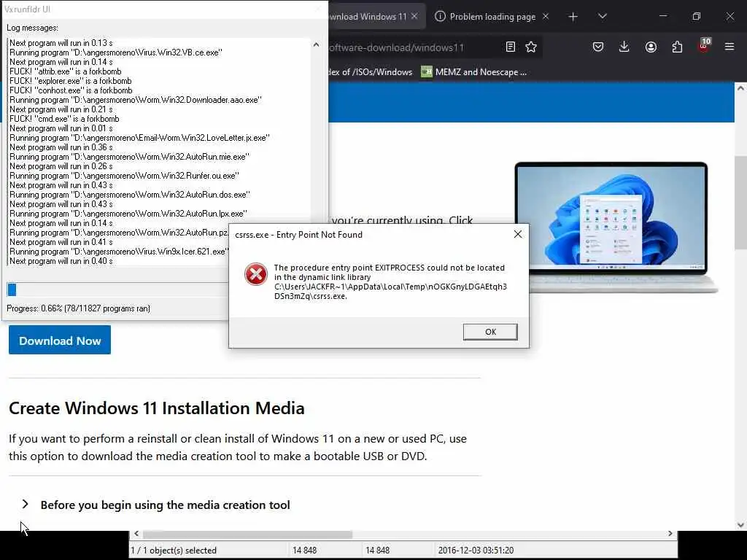Click the MEMZ bookmark favicon

click(x=426, y=72)
